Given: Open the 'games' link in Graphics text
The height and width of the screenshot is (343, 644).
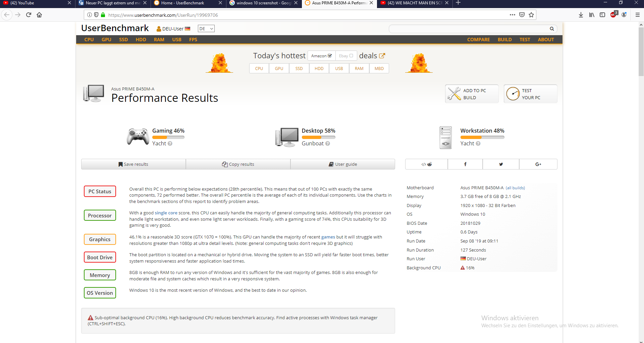Looking at the screenshot, I should 328,237.
